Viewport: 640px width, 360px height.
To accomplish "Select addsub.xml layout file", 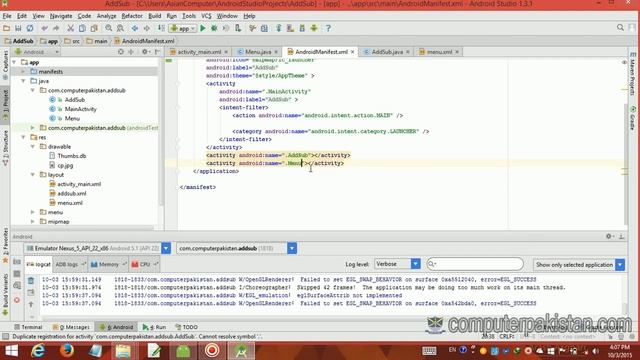I will coord(71,193).
